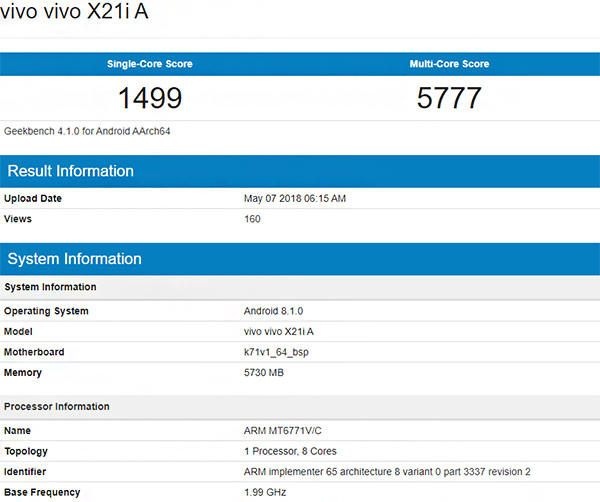Select the page title "vivo vivo X21i A"
This screenshot has width=600, height=502.
tap(74, 11)
